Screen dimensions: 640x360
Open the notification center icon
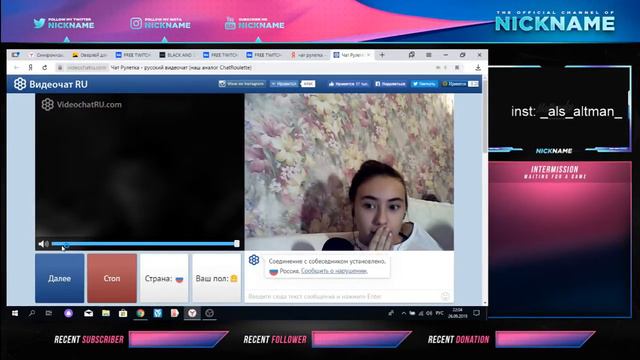[x=476, y=313]
